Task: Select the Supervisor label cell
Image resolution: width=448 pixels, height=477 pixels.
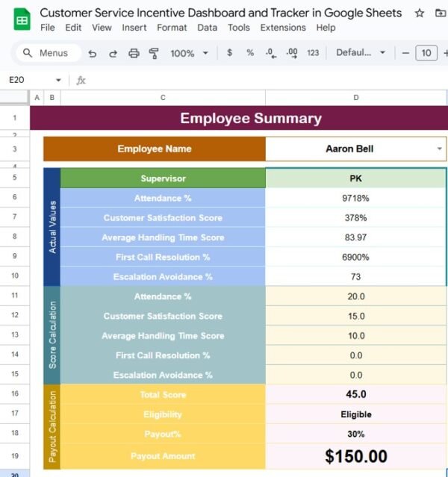Action: point(163,178)
